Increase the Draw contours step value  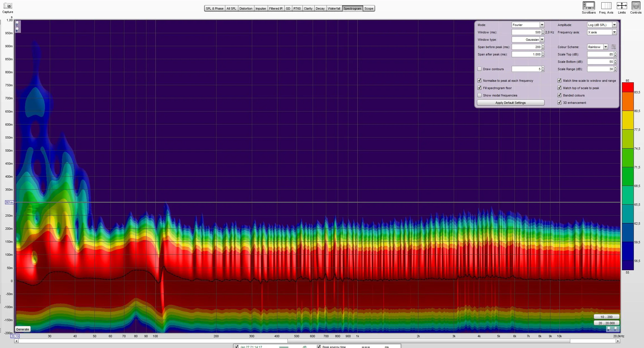tap(543, 68)
